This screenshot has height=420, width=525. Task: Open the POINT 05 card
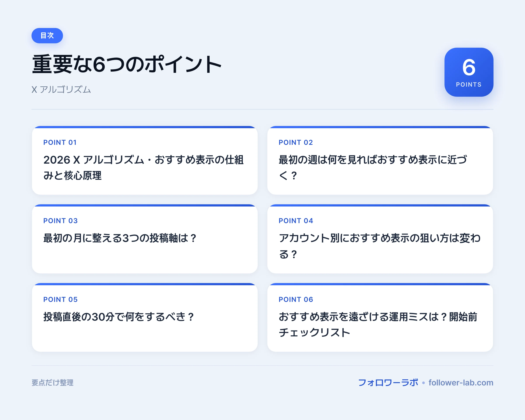click(145, 317)
